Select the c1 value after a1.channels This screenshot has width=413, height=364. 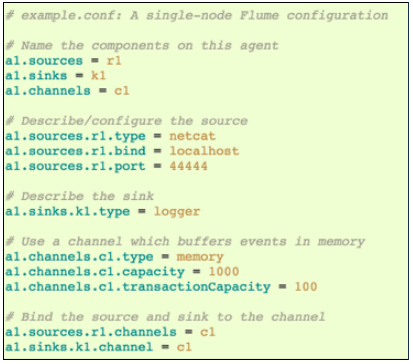(122, 91)
